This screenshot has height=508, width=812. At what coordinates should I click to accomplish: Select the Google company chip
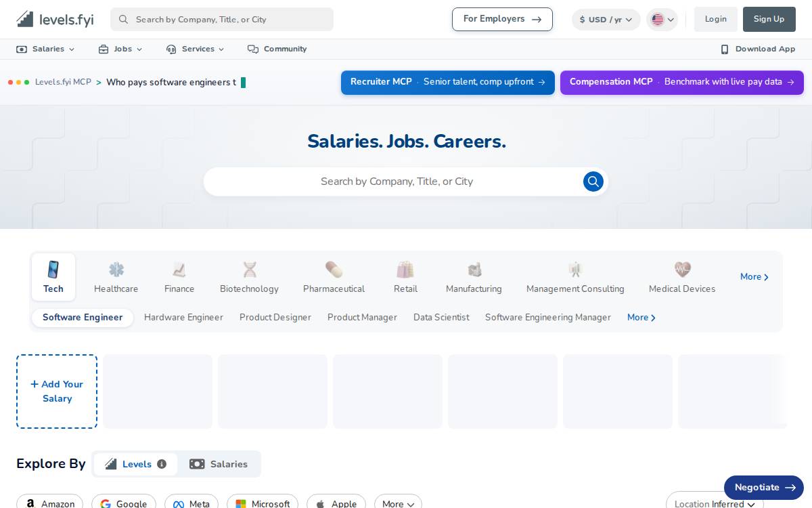point(124,502)
